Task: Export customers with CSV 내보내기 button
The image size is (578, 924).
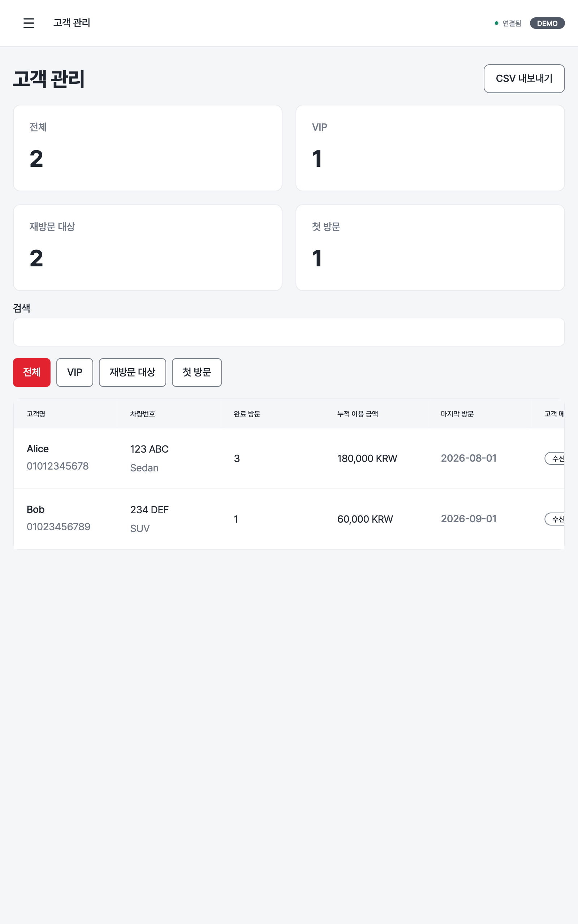Action: click(x=524, y=79)
